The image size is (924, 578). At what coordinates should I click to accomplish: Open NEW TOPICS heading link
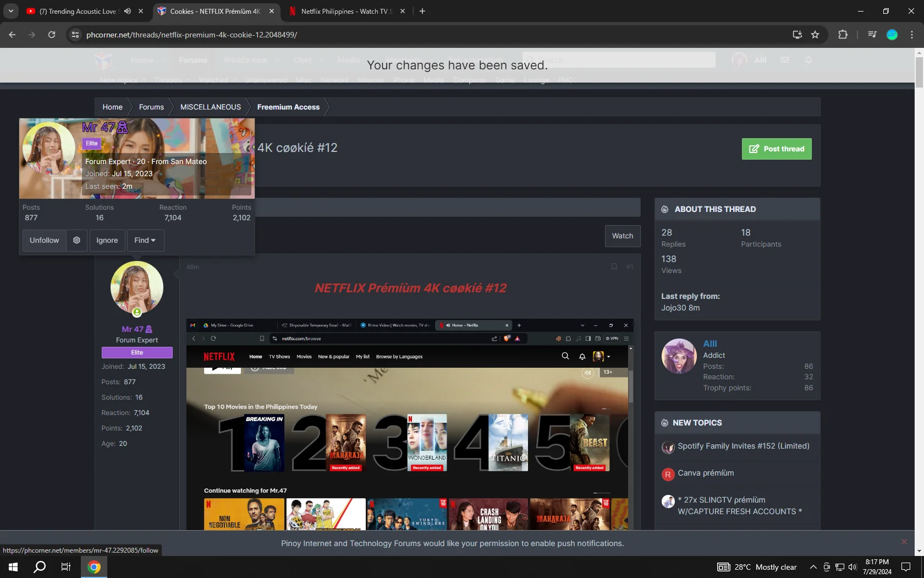click(697, 423)
